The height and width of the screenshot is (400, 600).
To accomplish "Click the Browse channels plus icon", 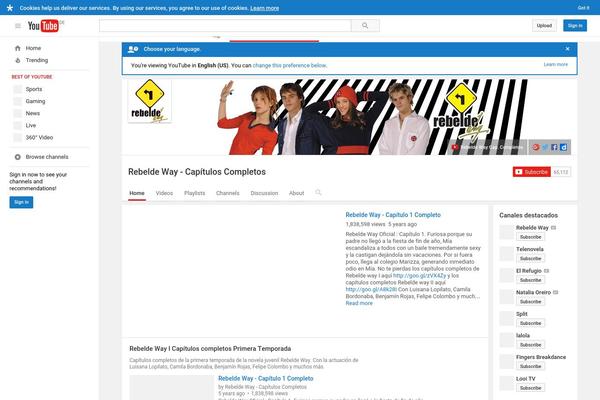I will point(18,157).
